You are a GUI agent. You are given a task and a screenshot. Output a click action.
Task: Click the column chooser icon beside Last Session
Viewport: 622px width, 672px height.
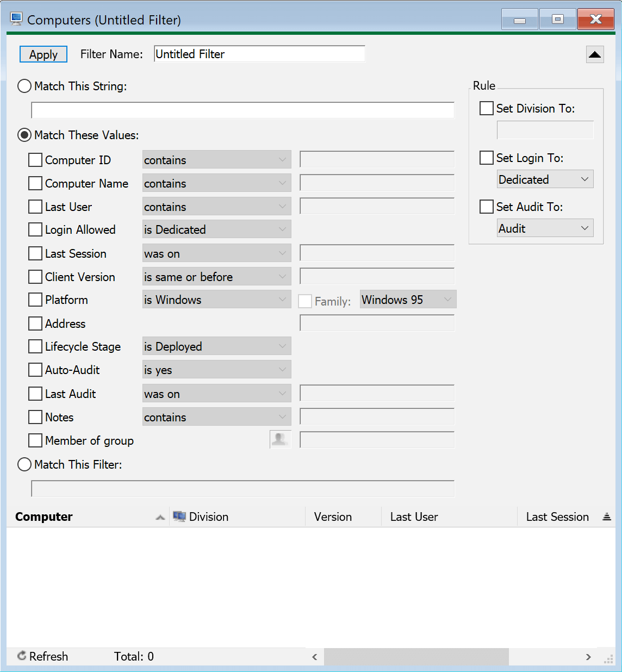pos(607,517)
